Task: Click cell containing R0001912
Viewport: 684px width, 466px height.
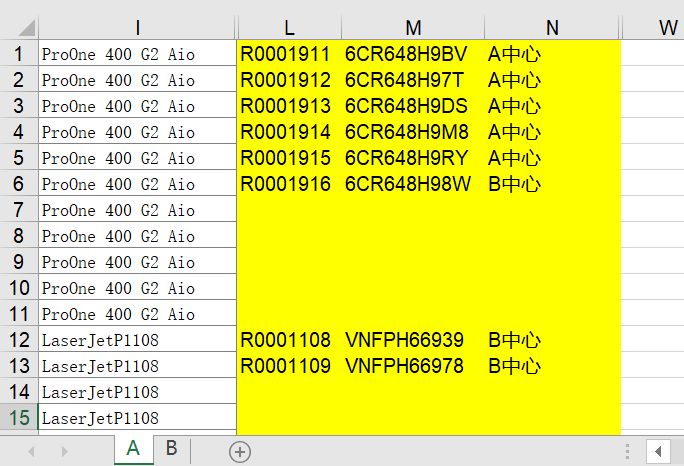Action: pos(289,79)
